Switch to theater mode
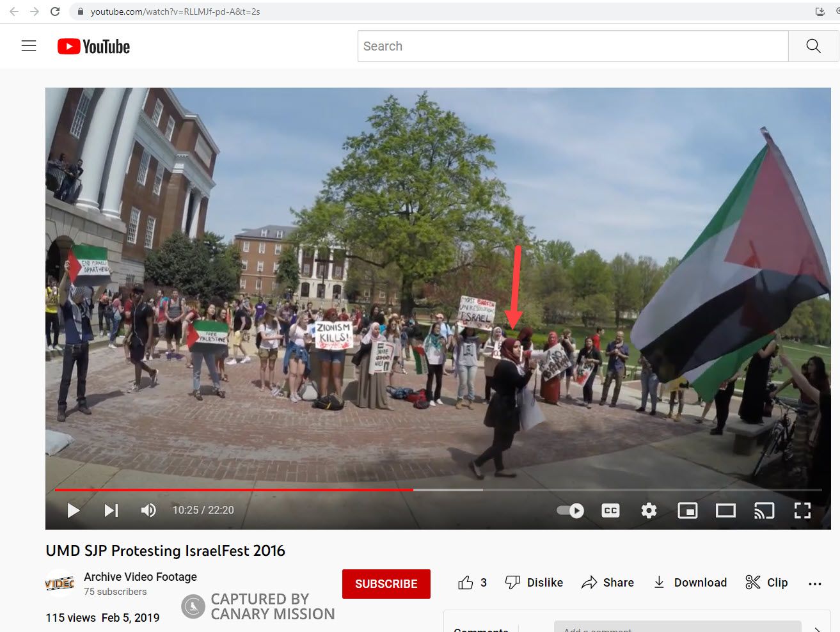Image resolution: width=840 pixels, height=632 pixels. pos(725,510)
